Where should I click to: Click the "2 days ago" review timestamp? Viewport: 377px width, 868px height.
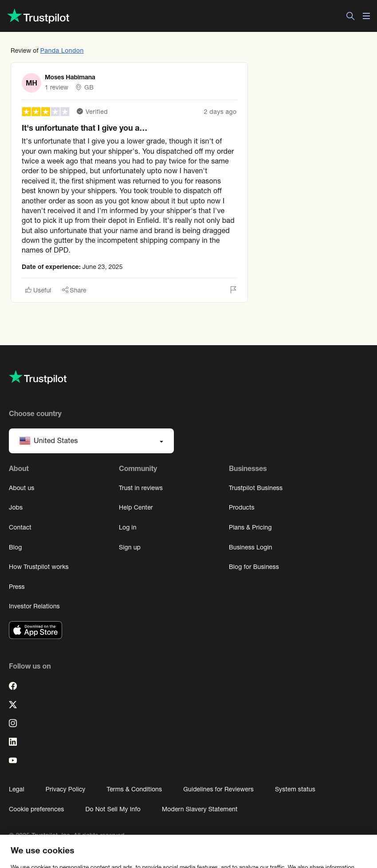click(x=220, y=112)
